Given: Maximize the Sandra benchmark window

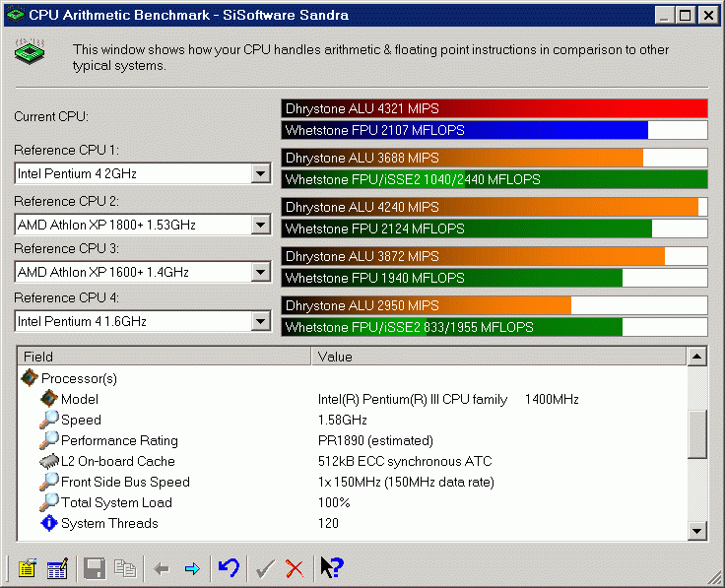Looking at the screenshot, I should tap(686, 15).
